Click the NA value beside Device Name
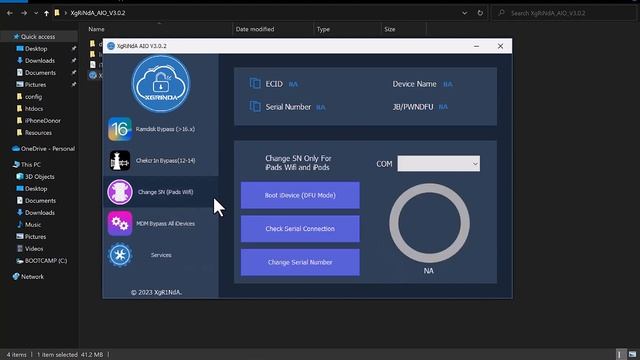This screenshot has height=360, width=640. (x=448, y=84)
